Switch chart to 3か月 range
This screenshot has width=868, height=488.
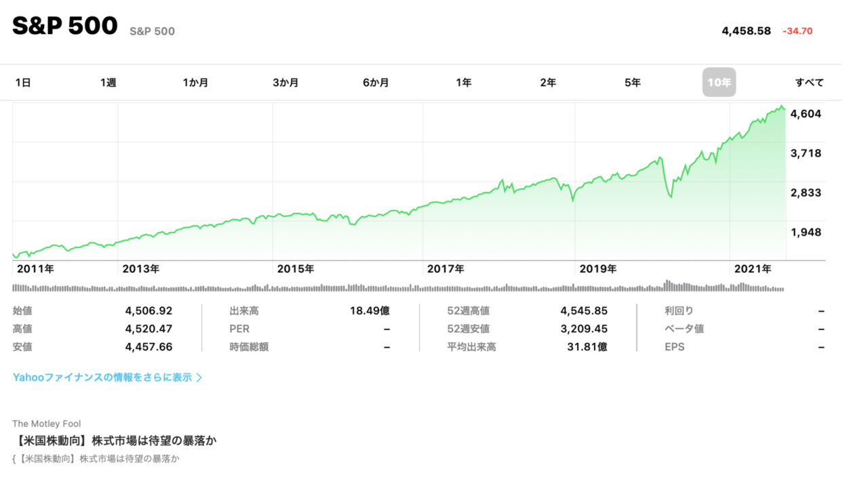(x=285, y=83)
